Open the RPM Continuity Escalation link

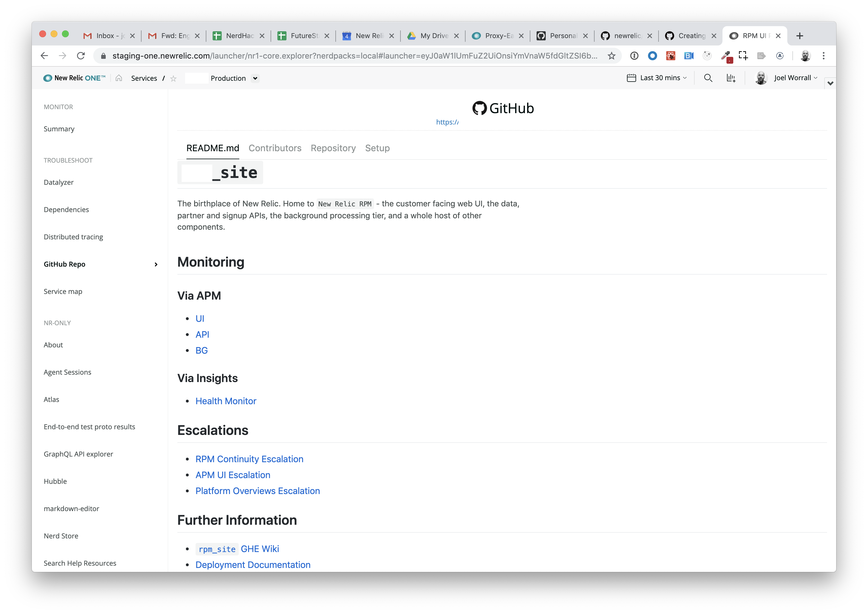point(249,459)
